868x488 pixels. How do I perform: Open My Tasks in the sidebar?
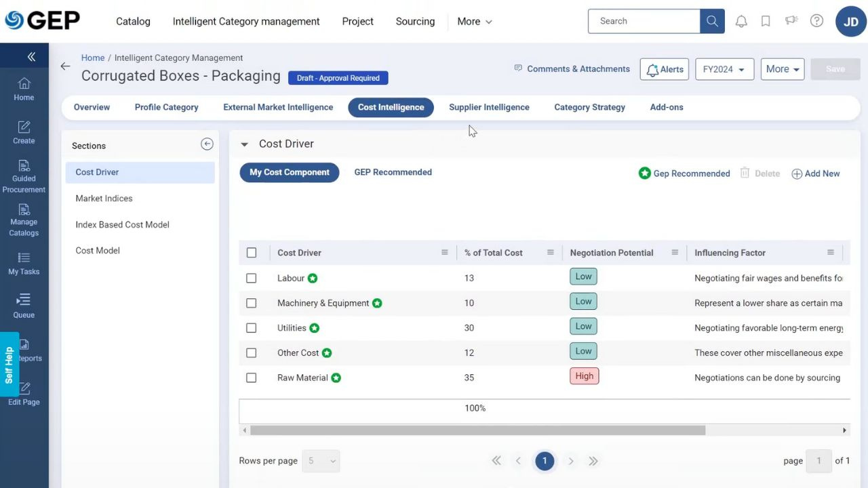click(x=24, y=264)
